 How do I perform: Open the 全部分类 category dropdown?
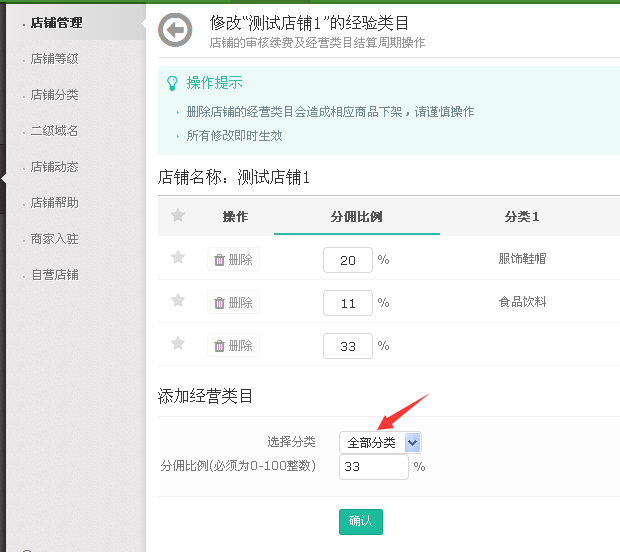pyautogui.click(x=380, y=442)
